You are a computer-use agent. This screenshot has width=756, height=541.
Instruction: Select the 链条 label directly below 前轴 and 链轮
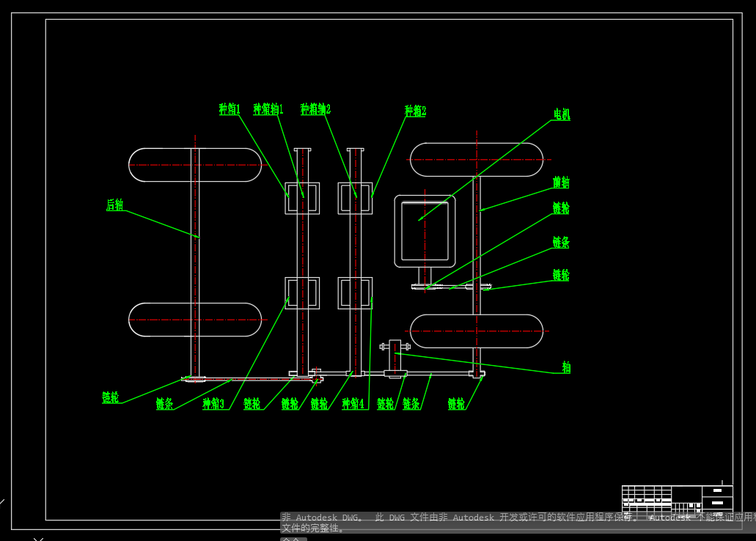tap(561, 242)
